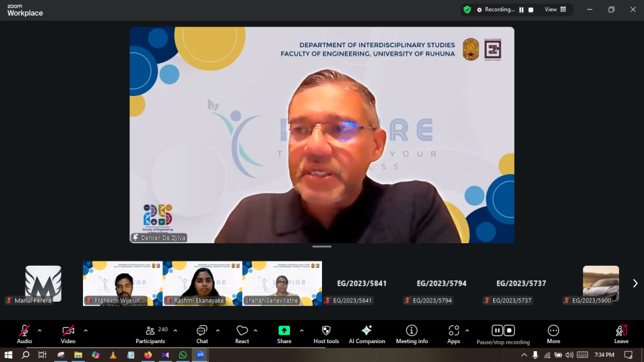Pause the recording from the top bar
Image resolution: width=644 pixels, height=362 pixels.
(521, 9)
